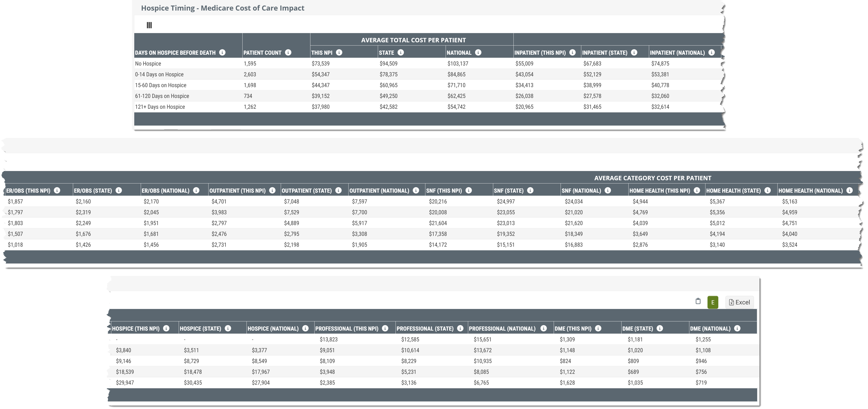
Task: Click info icon for Home Health (State)
Action: point(768,191)
